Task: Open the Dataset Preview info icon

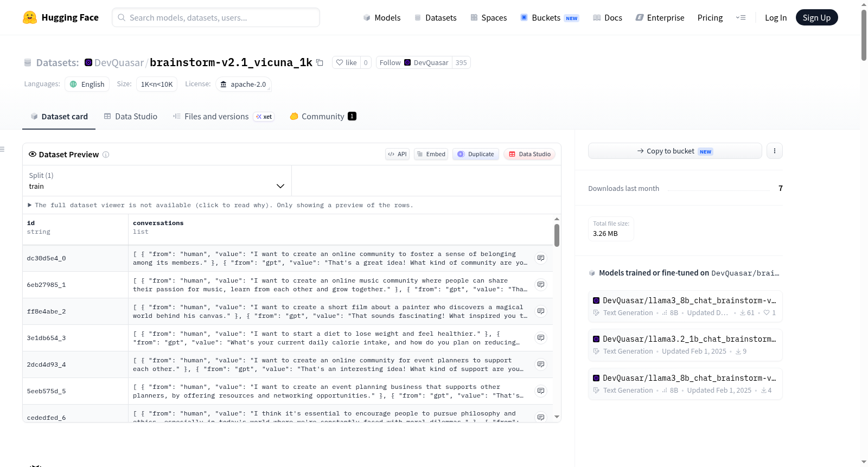Action: [x=106, y=155]
